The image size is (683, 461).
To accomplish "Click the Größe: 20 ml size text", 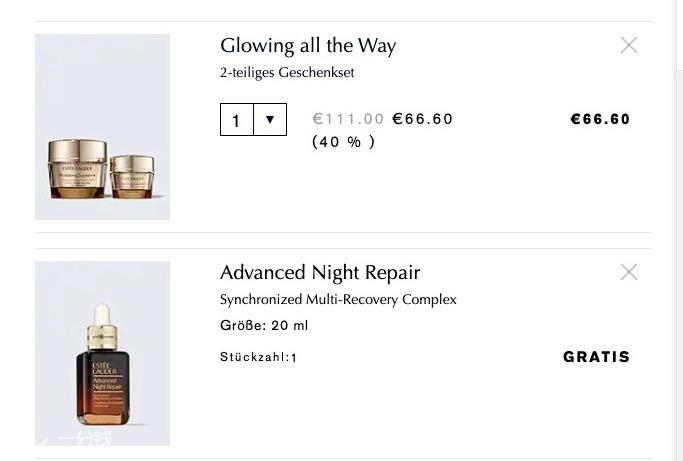I will pyautogui.click(x=264, y=325).
